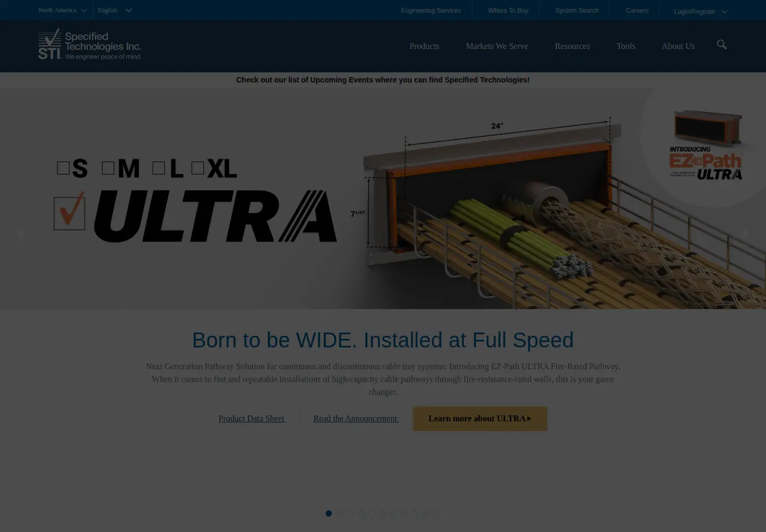Go to Engineering Services page
766x532 pixels.
tap(431, 11)
